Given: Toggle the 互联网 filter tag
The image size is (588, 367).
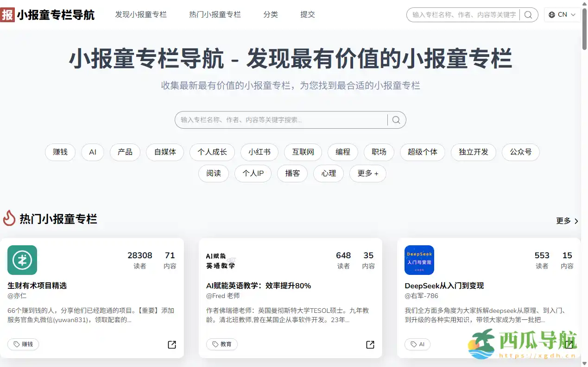Looking at the screenshot, I should click(x=303, y=152).
